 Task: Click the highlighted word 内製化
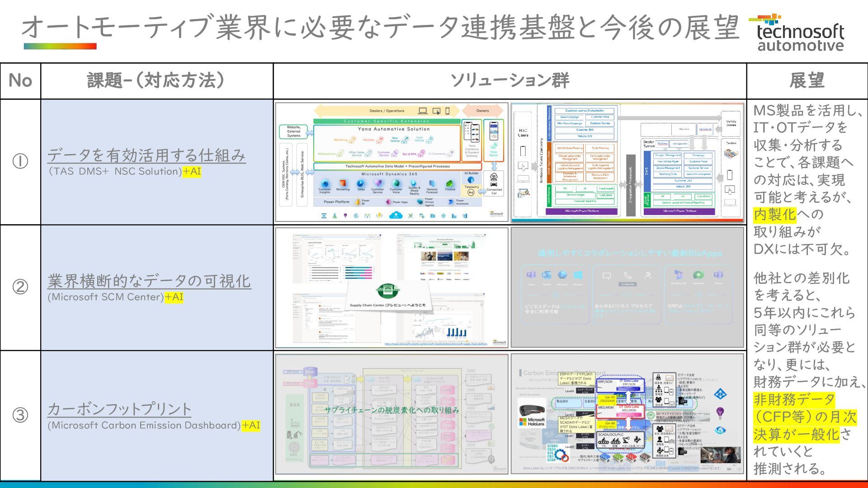point(774,214)
